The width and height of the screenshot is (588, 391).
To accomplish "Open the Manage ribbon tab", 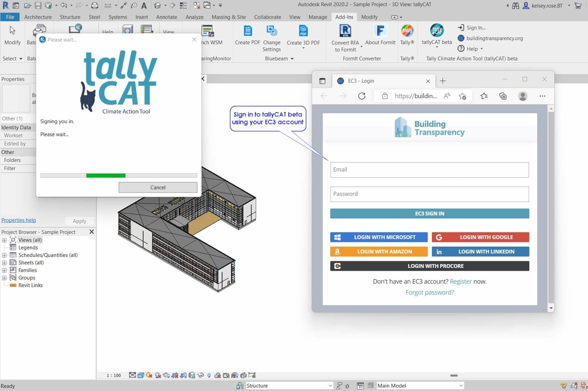I will [317, 17].
